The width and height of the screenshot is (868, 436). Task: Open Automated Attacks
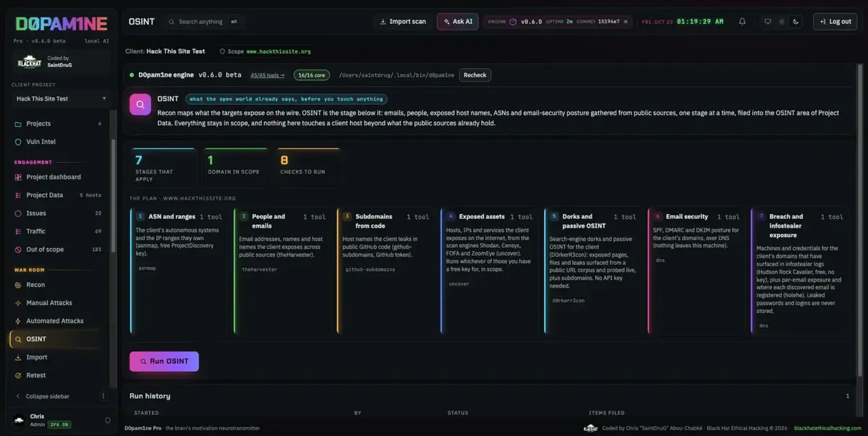click(x=58, y=321)
